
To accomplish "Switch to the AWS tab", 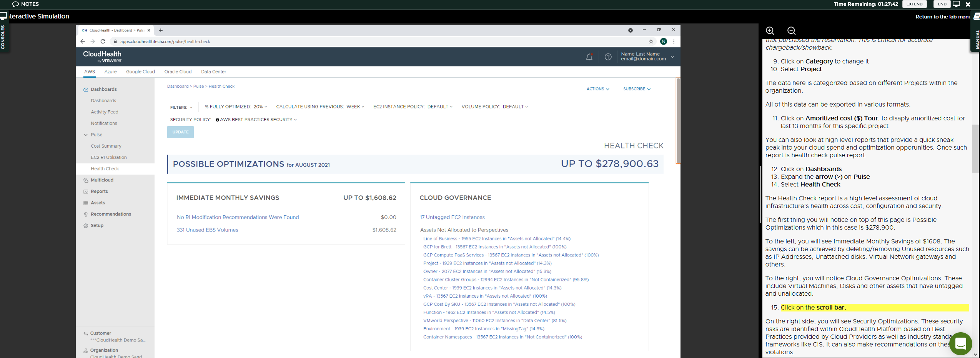I will 90,72.
